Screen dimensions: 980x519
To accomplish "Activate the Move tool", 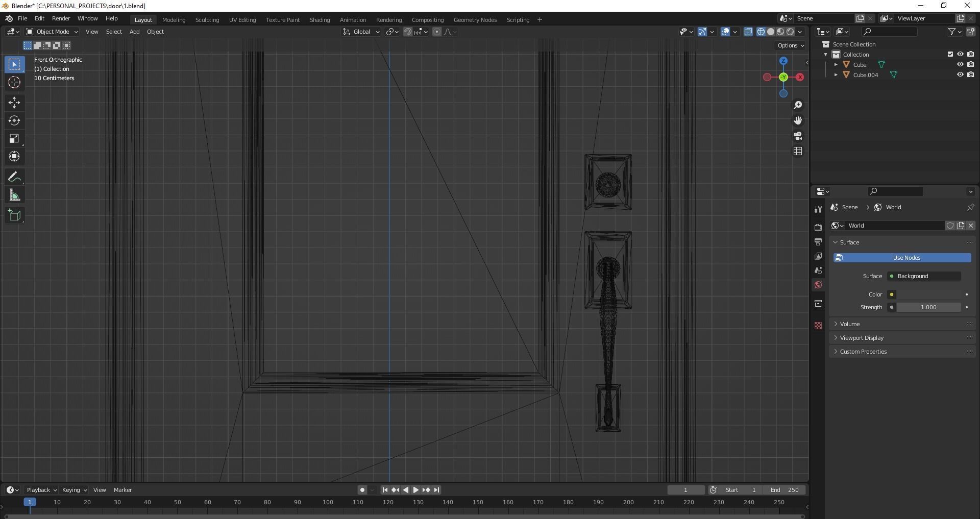I will [x=14, y=103].
